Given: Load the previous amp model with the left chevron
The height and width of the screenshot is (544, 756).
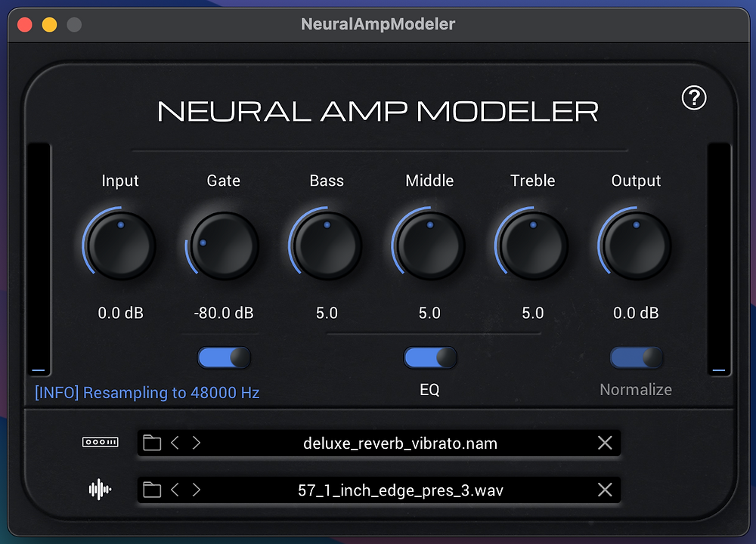Looking at the screenshot, I should 175,444.
